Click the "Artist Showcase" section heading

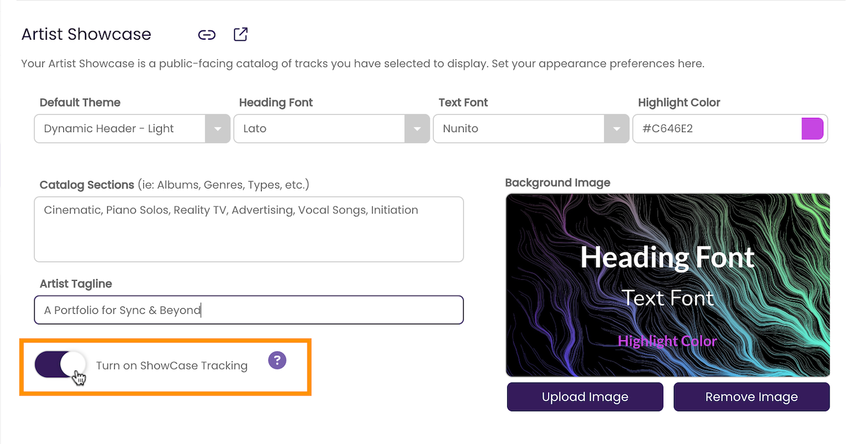point(86,34)
